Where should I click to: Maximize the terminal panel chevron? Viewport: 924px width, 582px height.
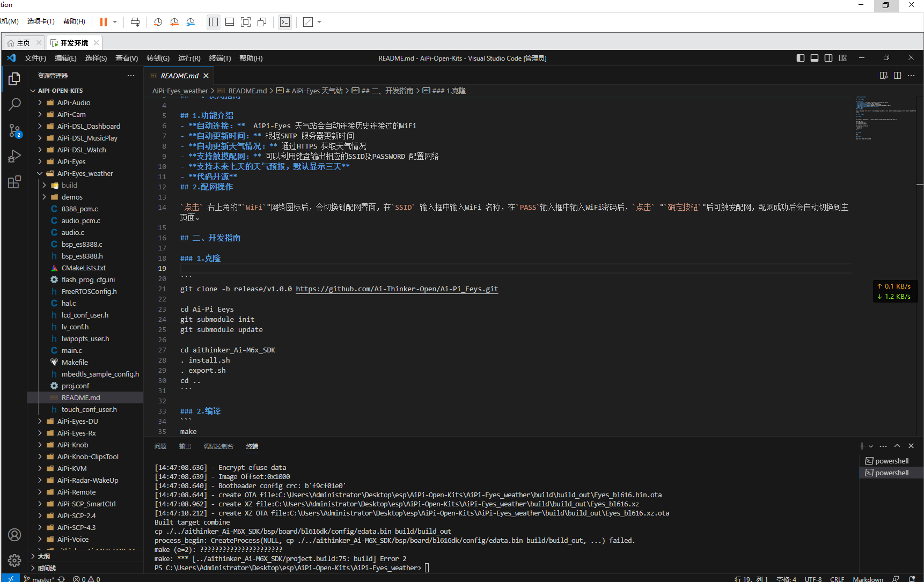tap(897, 446)
